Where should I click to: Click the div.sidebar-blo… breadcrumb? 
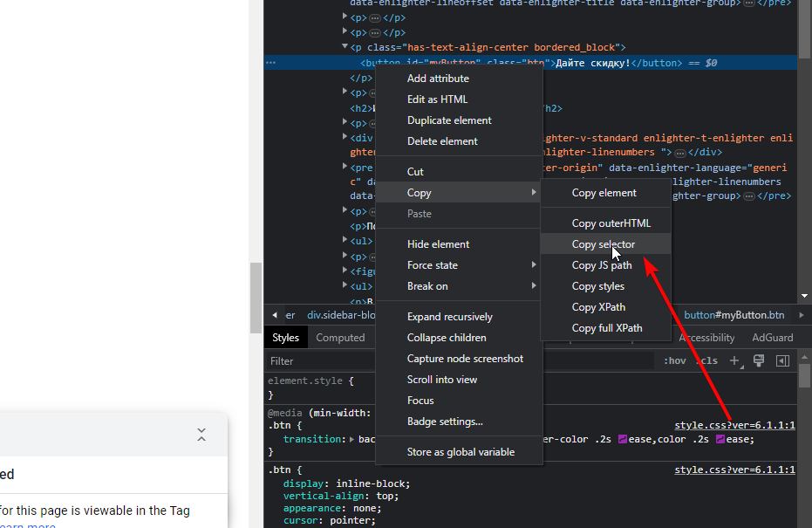coord(341,315)
